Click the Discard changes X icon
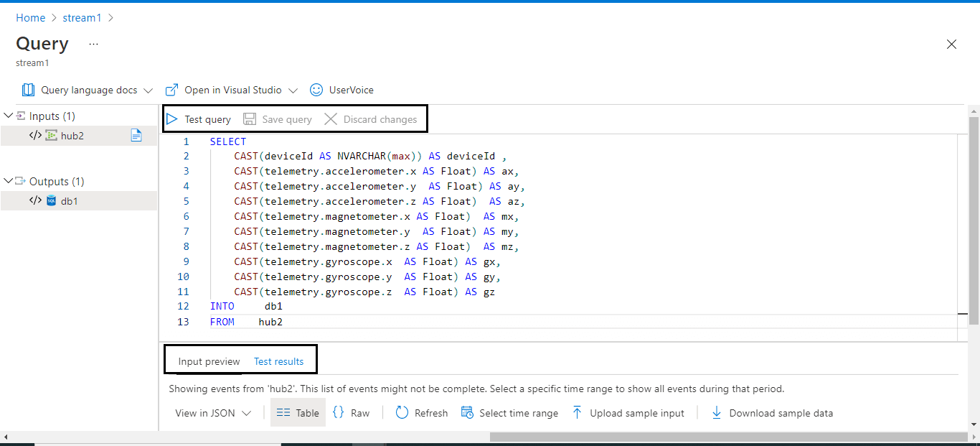The width and height of the screenshot is (980, 446). pyautogui.click(x=331, y=119)
